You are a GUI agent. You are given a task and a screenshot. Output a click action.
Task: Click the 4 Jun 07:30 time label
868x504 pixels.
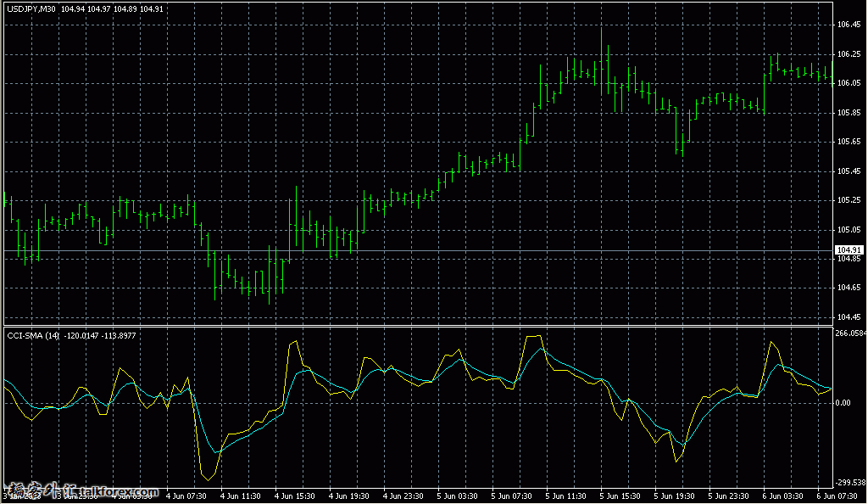point(186,496)
